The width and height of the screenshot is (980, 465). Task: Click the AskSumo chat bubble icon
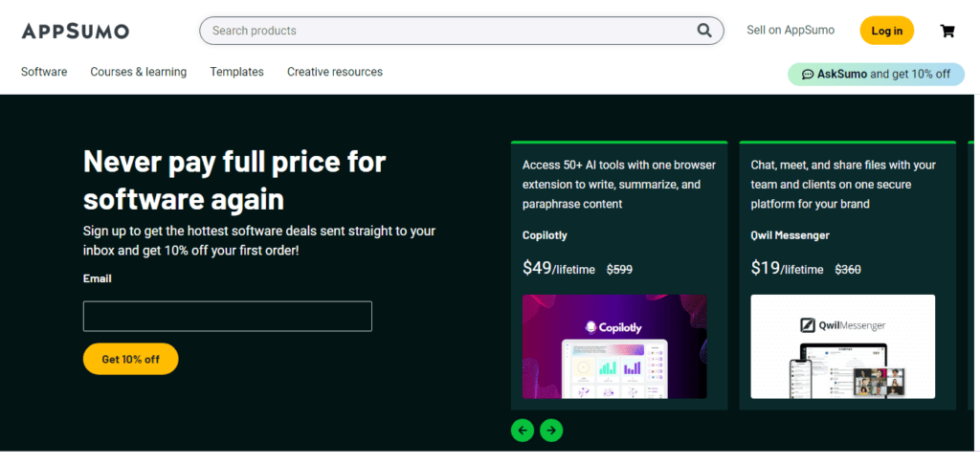click(807, 74)
